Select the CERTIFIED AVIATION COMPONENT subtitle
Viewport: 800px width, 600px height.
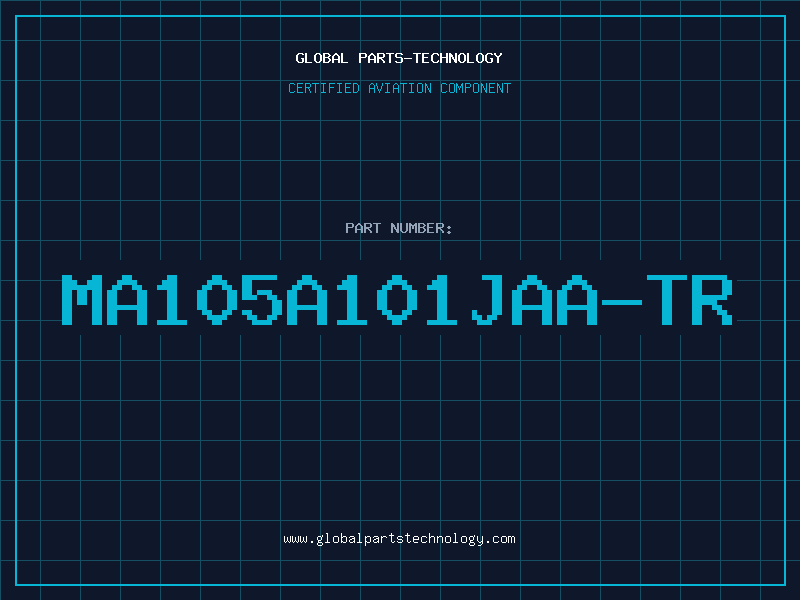tap(399, 88)
